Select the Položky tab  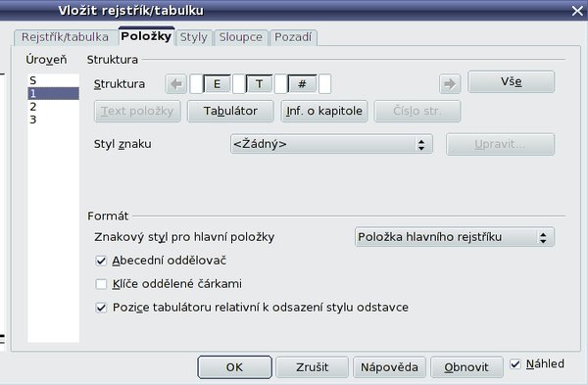[x=146, y=36]
